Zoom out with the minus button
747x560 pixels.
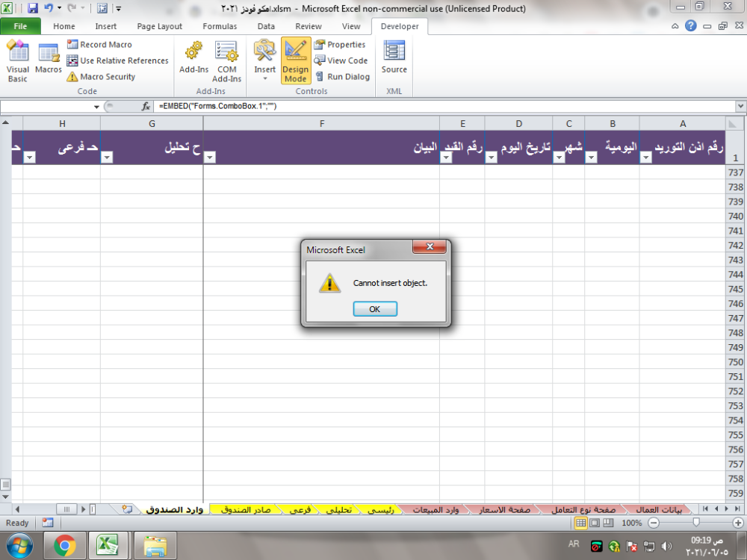pos(654,523)
